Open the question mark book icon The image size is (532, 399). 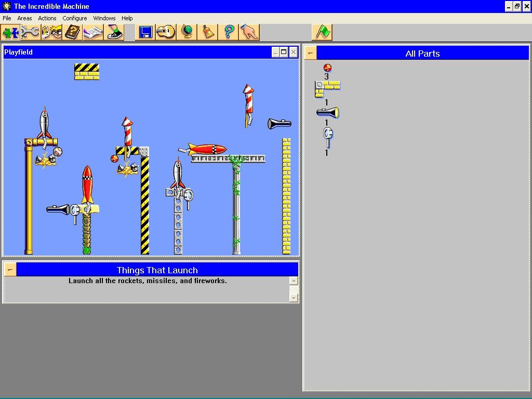point(72,33)
